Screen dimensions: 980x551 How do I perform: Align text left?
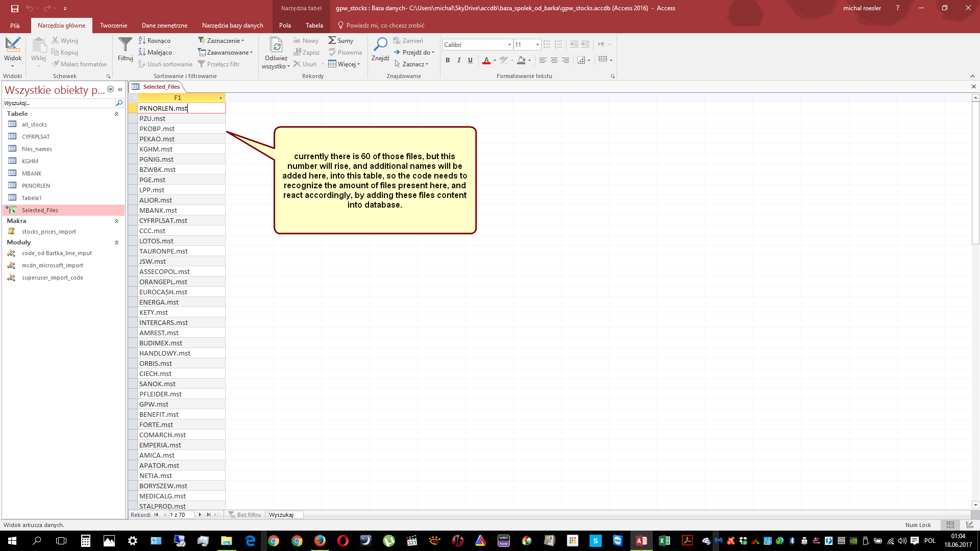tap(543, 60)
